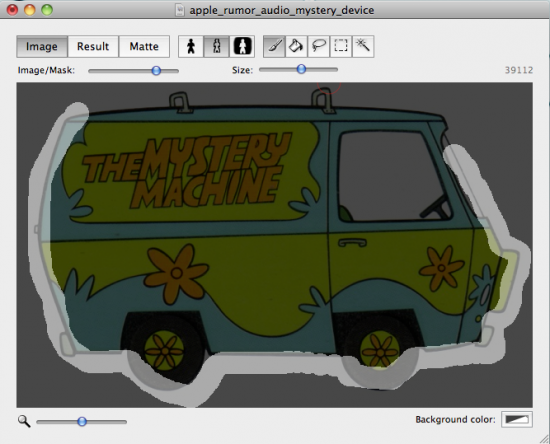Switch to the Image view tab

(42, 46)
